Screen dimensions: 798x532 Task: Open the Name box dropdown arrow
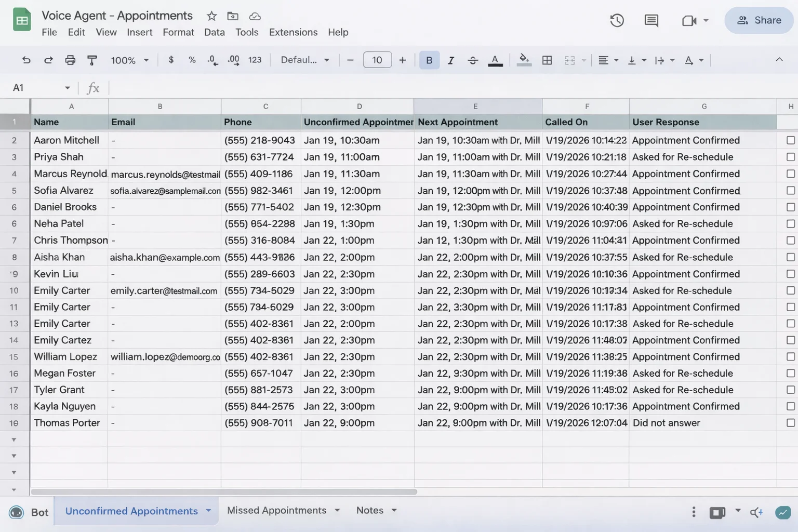68,88
